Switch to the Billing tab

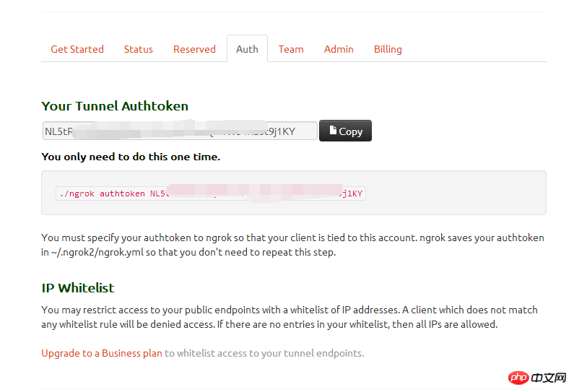tap(388, 49)
